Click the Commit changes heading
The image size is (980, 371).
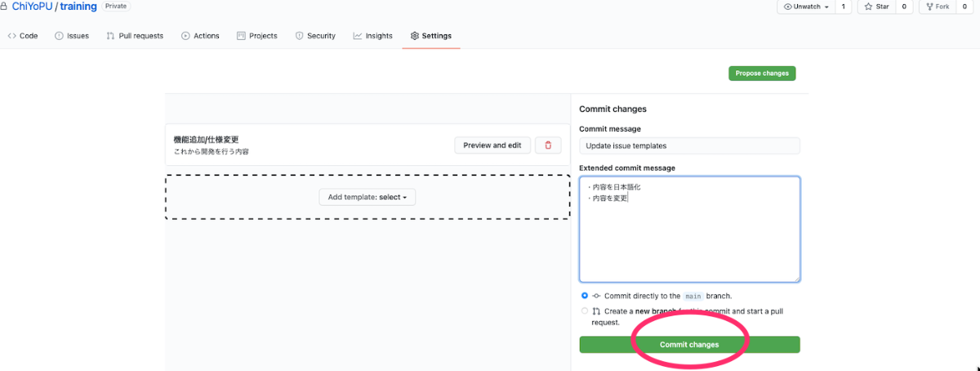(612, 109)
